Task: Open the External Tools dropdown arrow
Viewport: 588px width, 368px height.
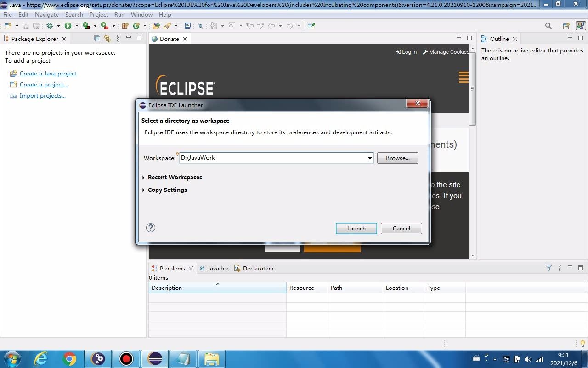Action: tap(113, 26)
